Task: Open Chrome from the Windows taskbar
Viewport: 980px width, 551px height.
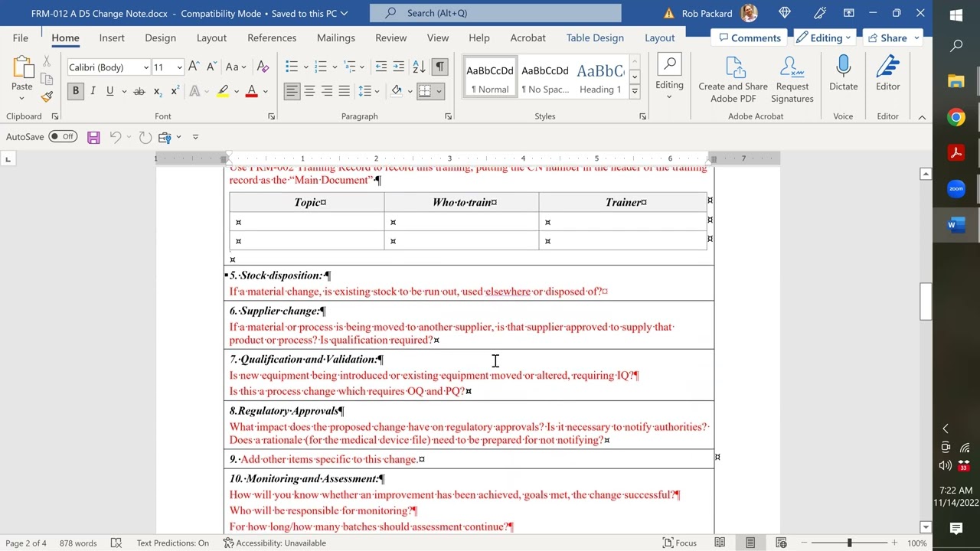Action: pyautogui.click(x=955, y=117)
